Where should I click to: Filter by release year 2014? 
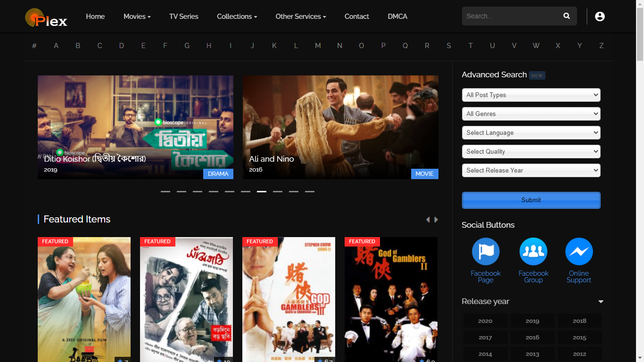[485, 354]
